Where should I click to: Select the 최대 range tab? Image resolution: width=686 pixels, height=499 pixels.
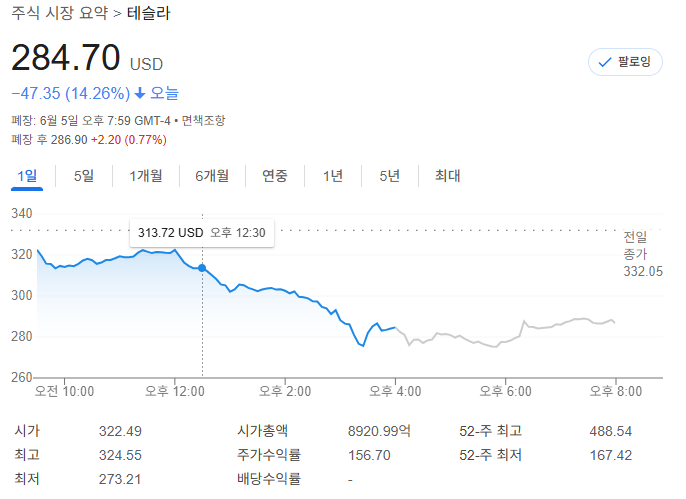point(447,176)
